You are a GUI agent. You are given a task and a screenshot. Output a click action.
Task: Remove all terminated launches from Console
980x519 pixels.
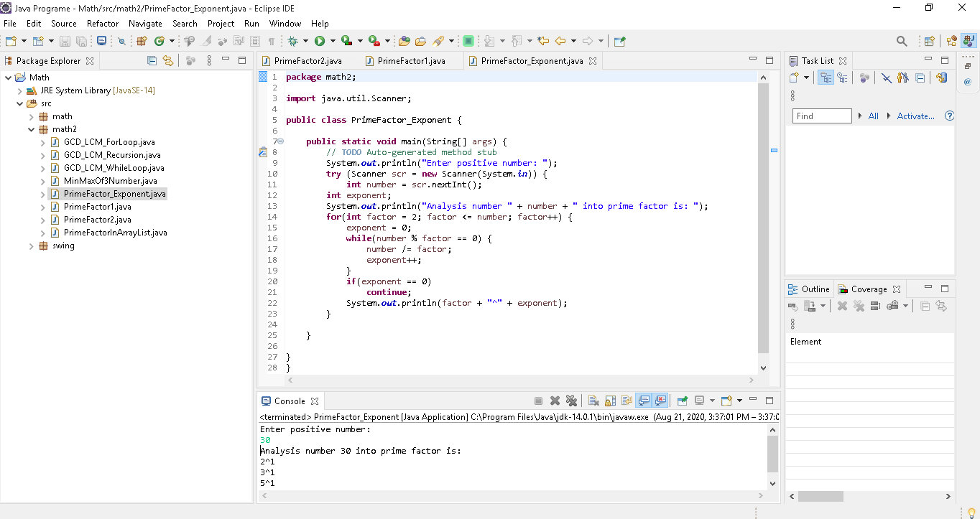click(x=572, y=401)
